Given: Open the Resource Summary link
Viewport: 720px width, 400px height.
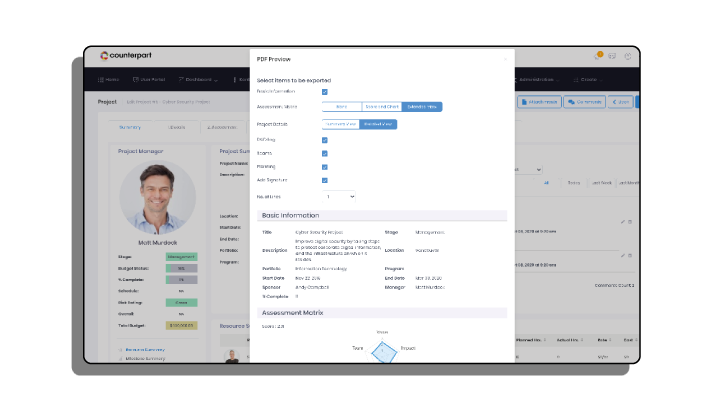Looking at the screenshot, I should pos(145,350).
